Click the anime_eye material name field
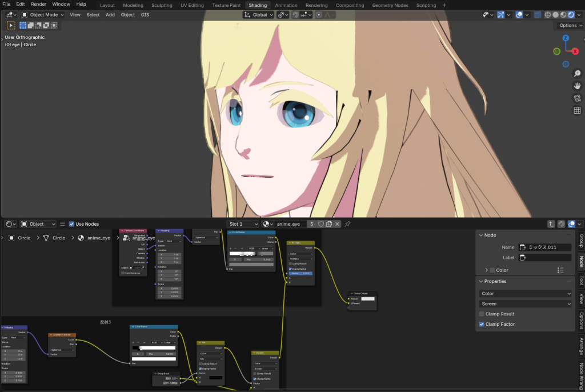This screenshot has height=392, width=585. click(x=290, y=224)
